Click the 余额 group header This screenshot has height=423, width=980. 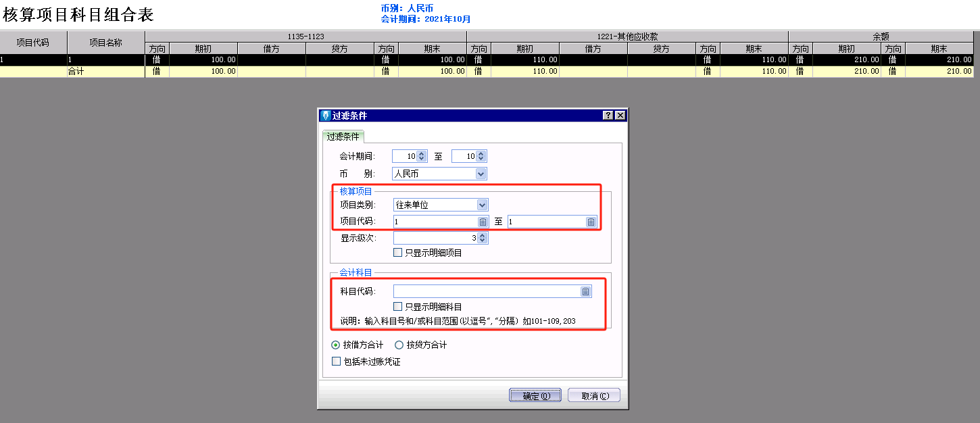click(881, 36)
